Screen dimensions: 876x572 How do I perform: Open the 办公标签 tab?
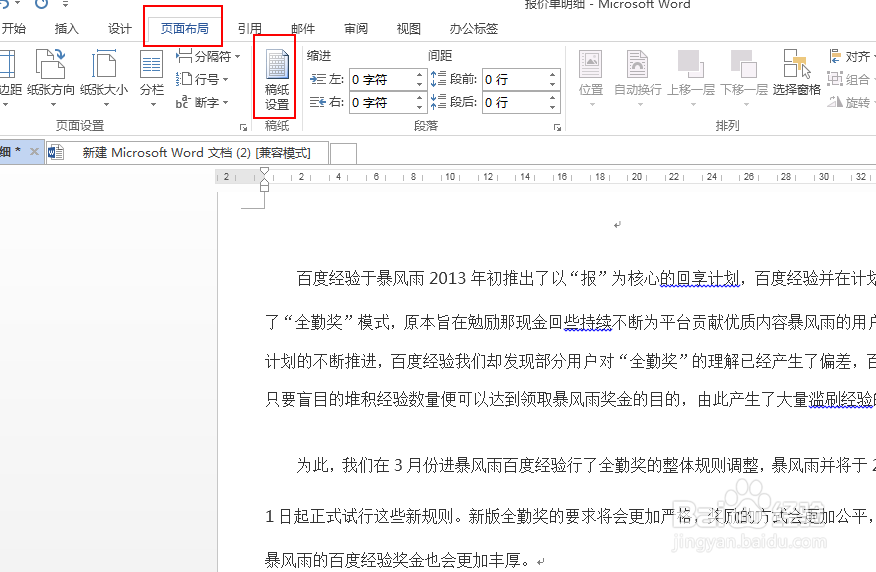click(474, 28)
